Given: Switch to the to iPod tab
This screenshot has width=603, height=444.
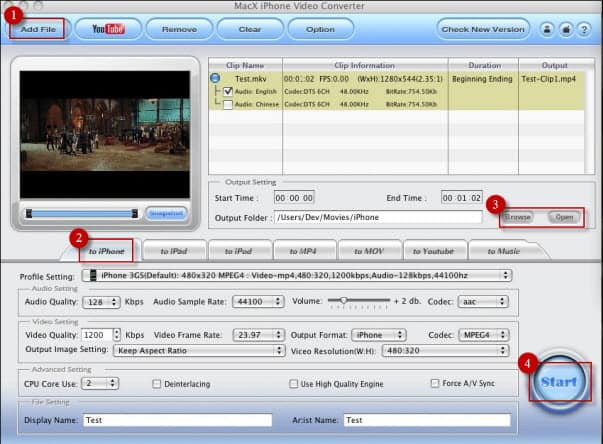Looking at the screenshot, I should coord(238,251).
